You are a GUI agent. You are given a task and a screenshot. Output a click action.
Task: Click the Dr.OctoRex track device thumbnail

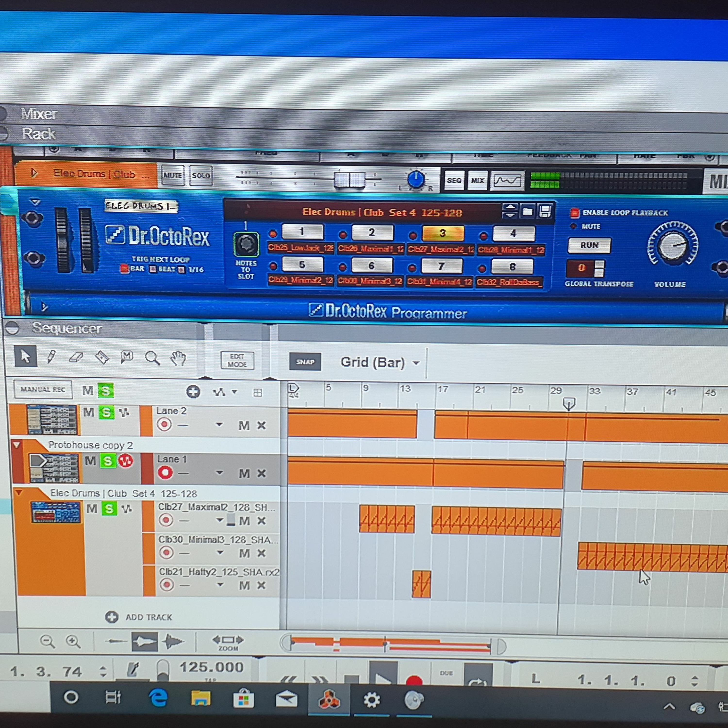[x=56, y=513]
